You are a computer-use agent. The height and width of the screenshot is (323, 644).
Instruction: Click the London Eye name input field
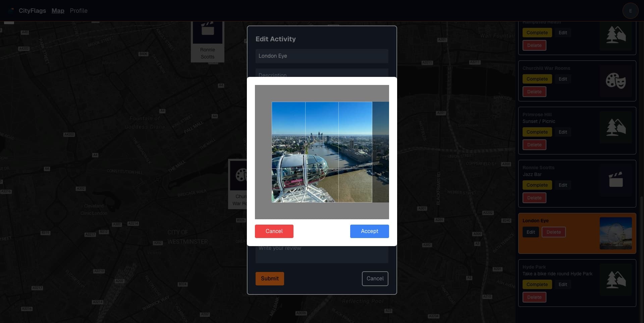tap(322, 56)
